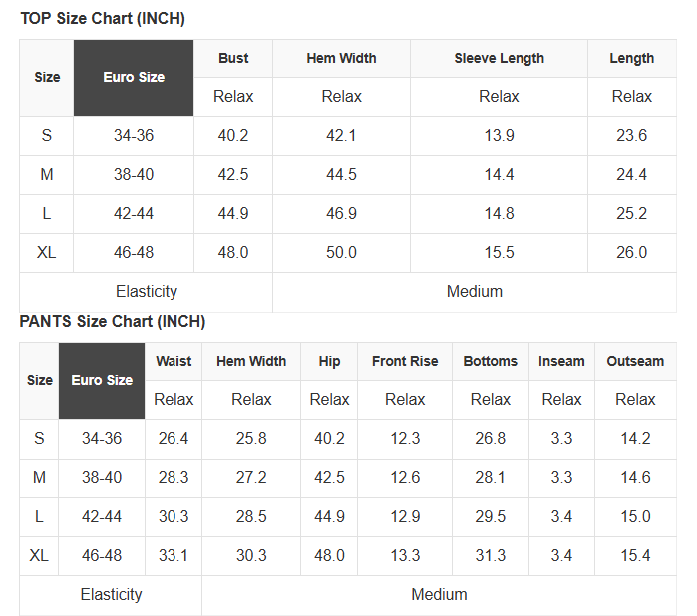Click the Inseam column header
This screenshot has width=697, height=616.
(561, 361)
